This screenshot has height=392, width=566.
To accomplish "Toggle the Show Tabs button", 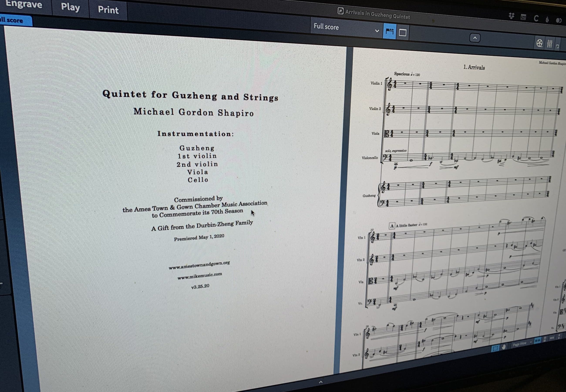I will click(x=389, y=31).
